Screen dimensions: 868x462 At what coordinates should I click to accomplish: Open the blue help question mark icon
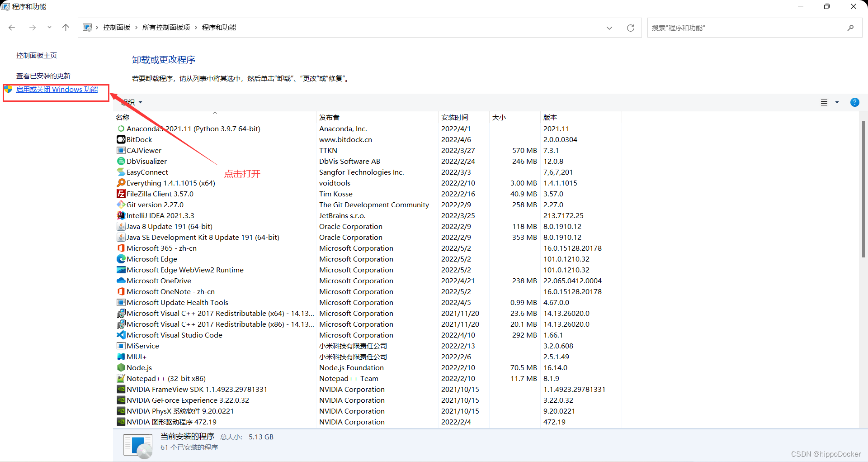[x=854, y=102]
